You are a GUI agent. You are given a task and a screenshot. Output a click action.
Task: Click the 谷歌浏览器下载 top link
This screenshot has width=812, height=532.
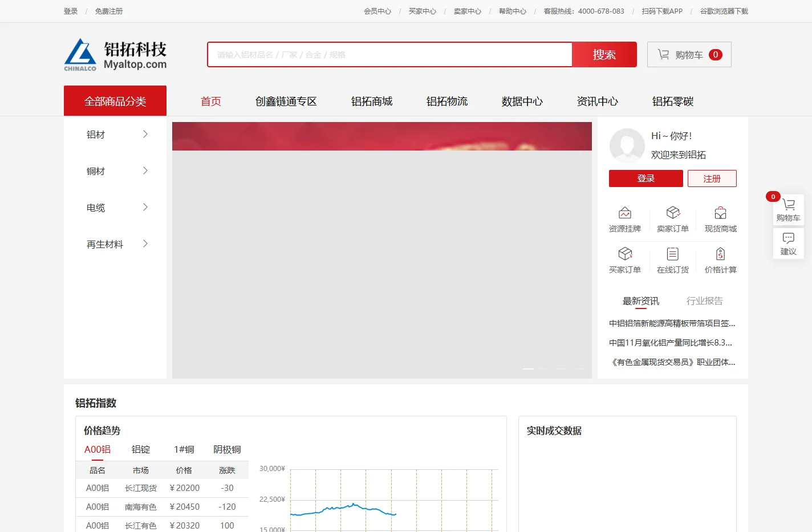[x=724, y=11]
